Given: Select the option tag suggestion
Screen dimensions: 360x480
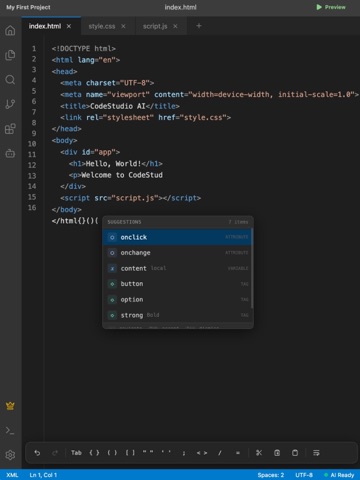Looking at the screenshot, I should point(177,299).
